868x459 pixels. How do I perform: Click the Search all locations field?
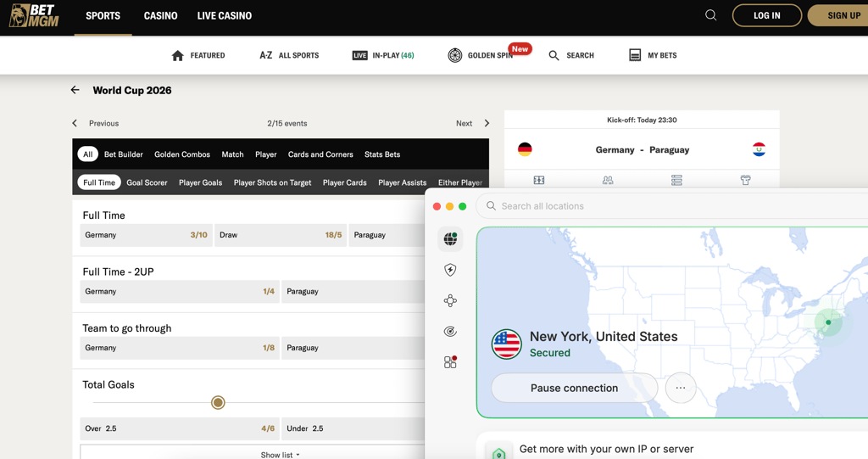coord(672,205)
